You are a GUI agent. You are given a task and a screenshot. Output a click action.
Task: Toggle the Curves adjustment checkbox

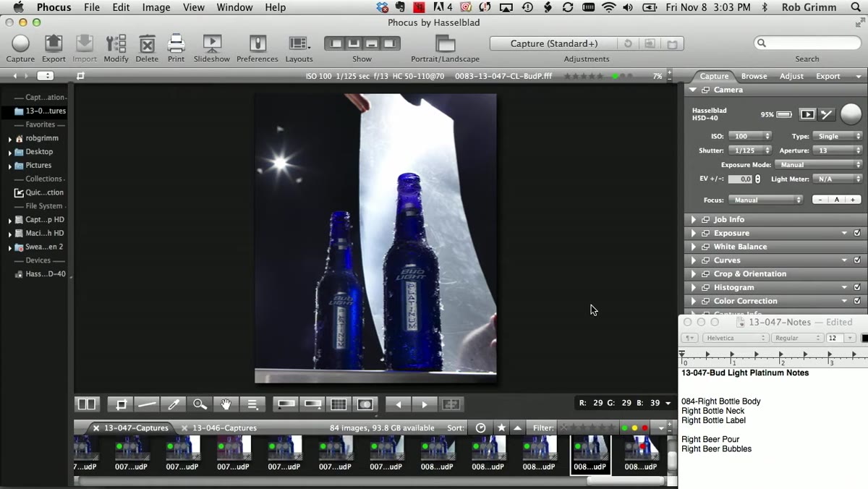pos(857,260)
